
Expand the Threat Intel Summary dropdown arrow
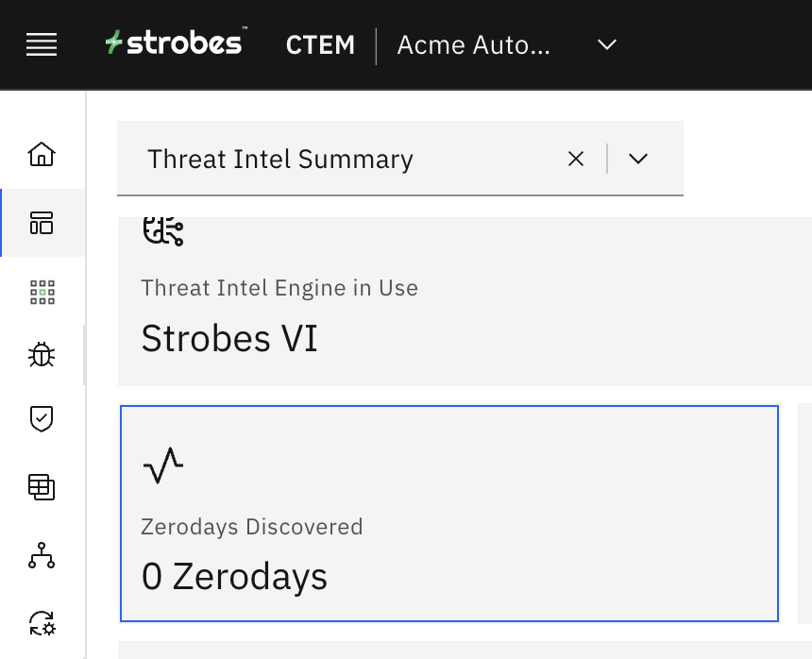pyautogui.click(x=638, y=159)
